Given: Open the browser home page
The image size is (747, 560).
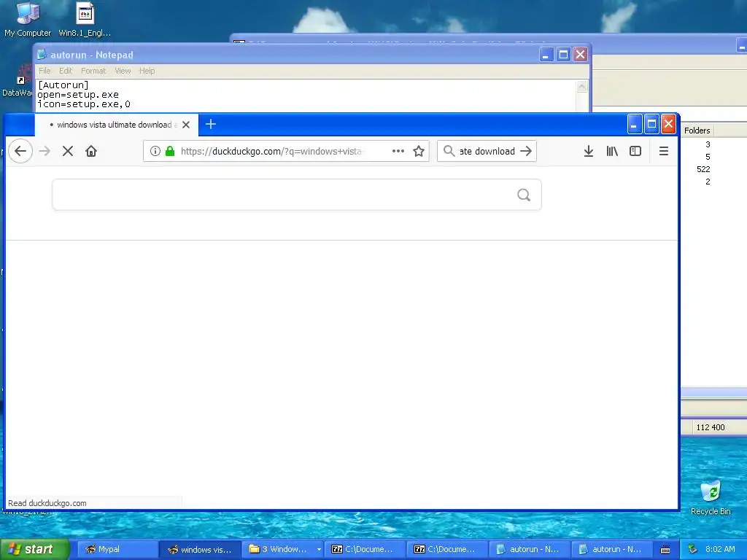Looking at the screenshot, I should [x=91, y=152].
